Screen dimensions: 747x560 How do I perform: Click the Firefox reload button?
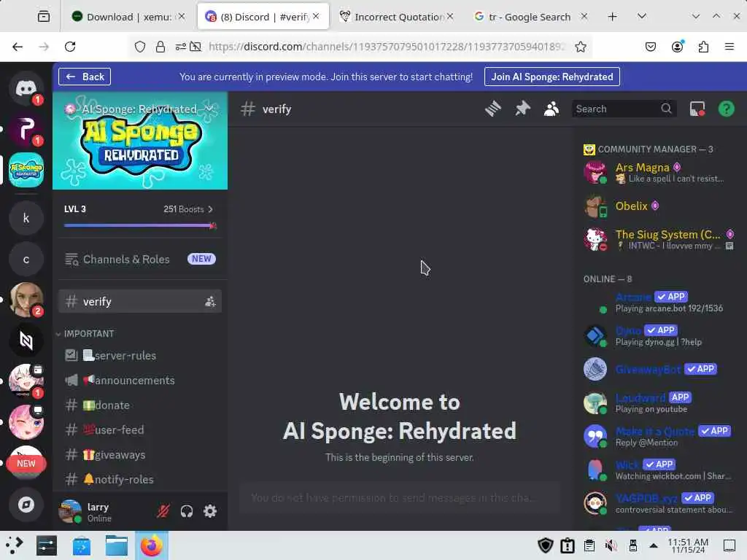(x=70, y=47)
